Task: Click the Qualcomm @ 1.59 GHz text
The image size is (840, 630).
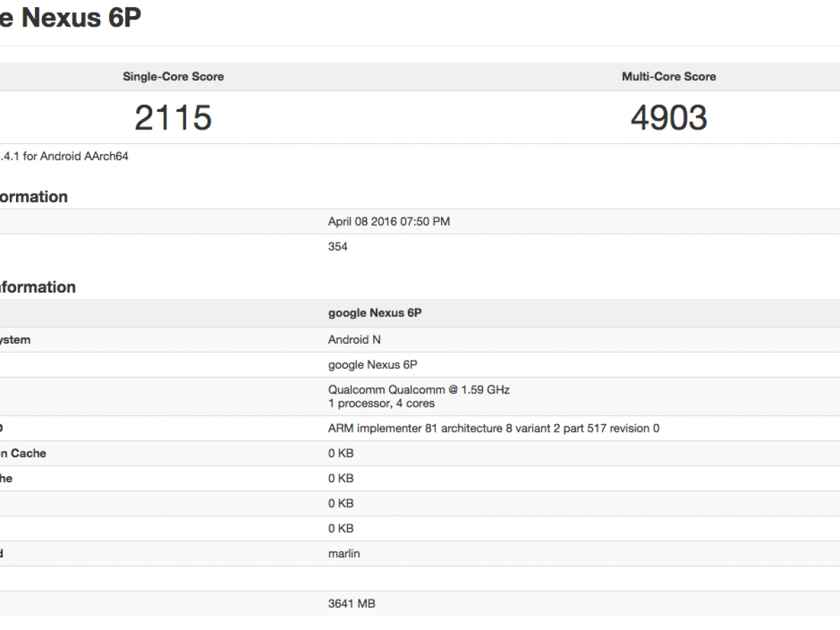Action: coord(419,390)
